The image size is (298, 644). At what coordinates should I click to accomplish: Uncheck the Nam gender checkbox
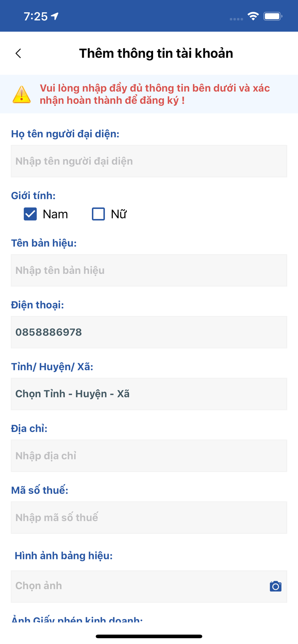pos(30,214)
